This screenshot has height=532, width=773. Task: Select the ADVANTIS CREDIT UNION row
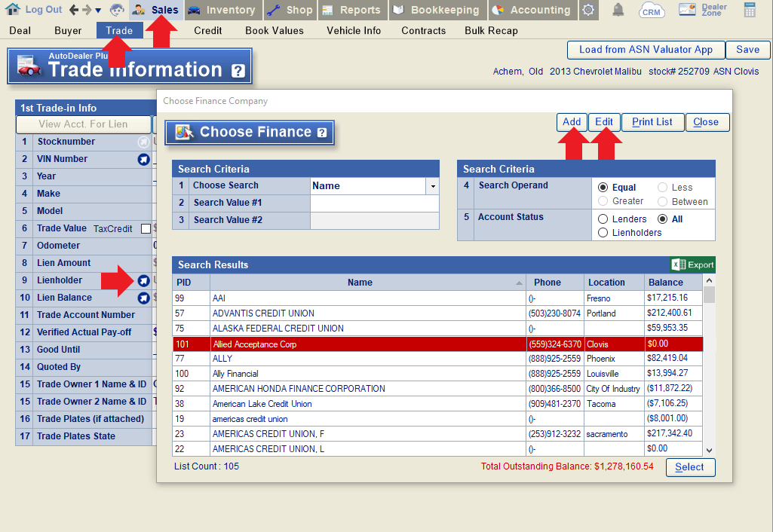(x=437, y=313)
